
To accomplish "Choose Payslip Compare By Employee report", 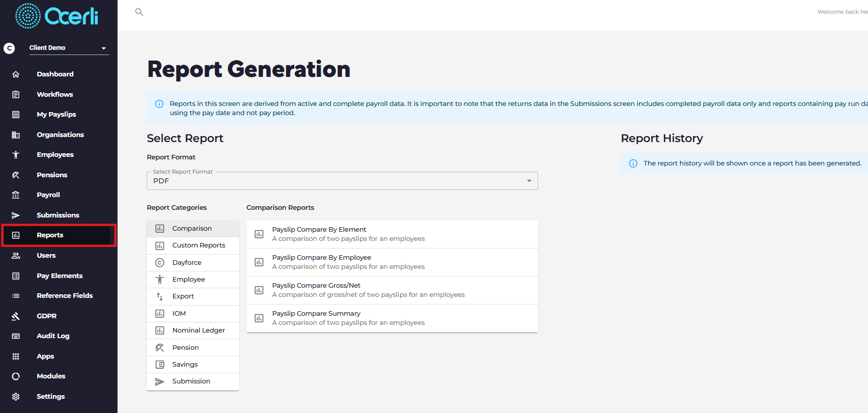I will pyautogui.click(x=392, y=262).
